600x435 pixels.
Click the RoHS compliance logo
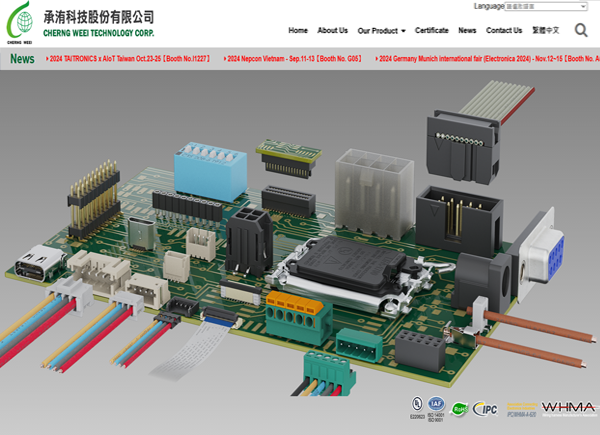[x=459, y=407]
